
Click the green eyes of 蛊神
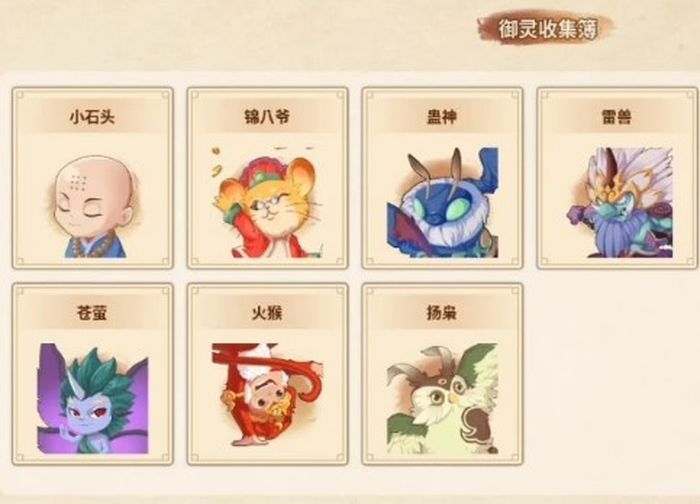(x=442, y=209)
